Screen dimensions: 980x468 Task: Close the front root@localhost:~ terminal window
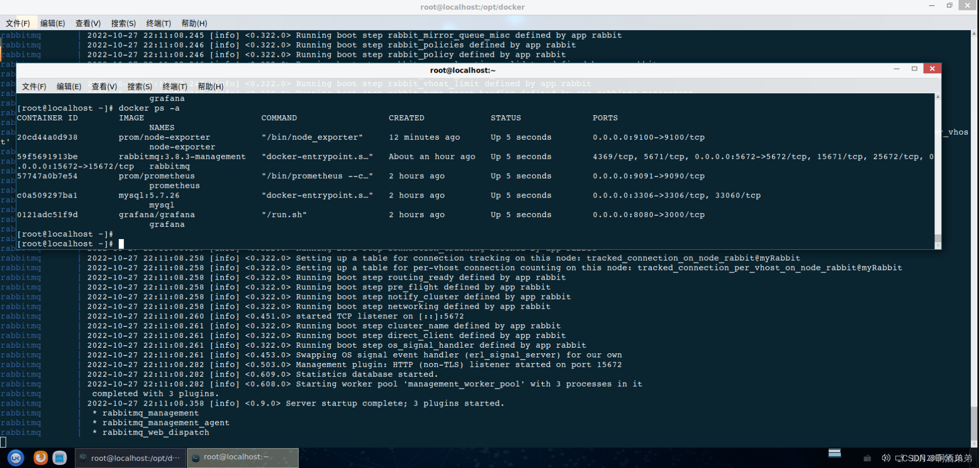(932, 69)
